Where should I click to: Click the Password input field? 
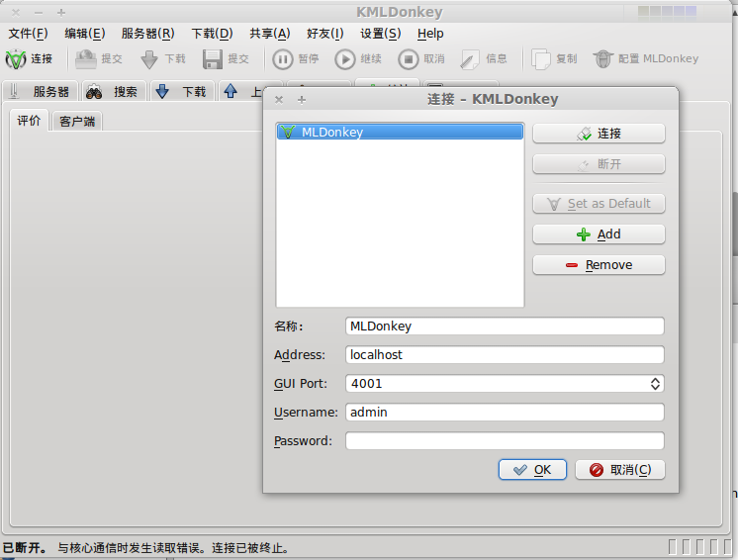(x=505, y=441)
